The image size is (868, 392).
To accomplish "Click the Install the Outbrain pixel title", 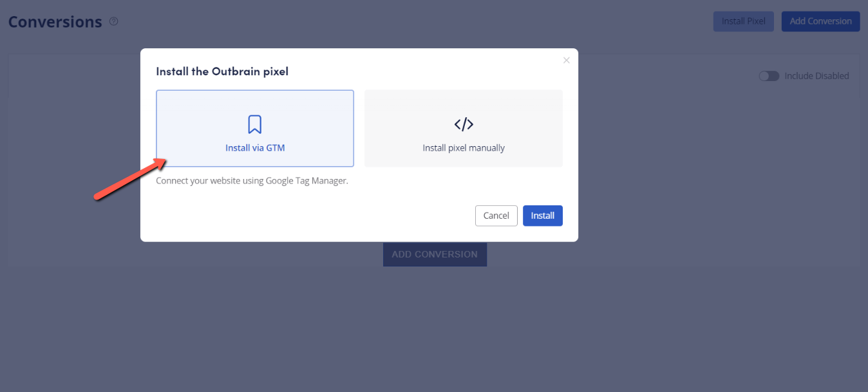I will pyautogui.click(x=222, y=71).
